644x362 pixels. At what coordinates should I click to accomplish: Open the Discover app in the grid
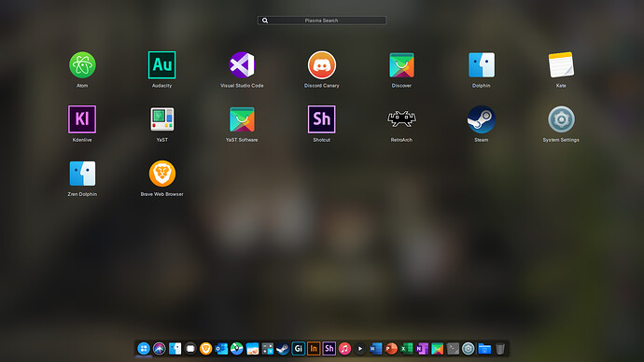(x=401, y=65)
